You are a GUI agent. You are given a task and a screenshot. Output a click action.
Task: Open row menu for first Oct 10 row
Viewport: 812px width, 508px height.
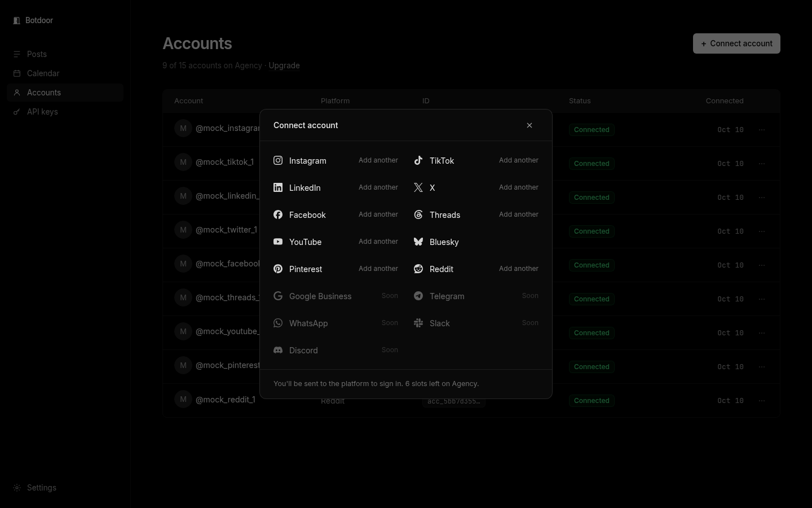tap(762, 130)
